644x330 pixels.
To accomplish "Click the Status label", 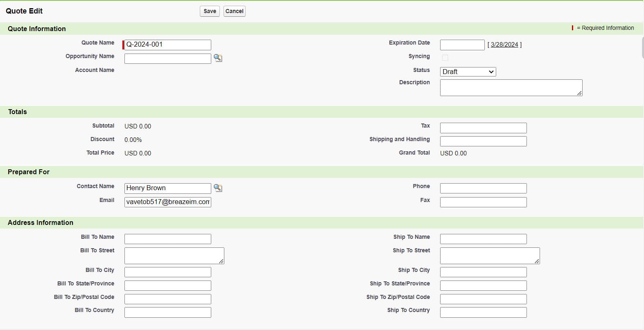I will coord(421,70).
